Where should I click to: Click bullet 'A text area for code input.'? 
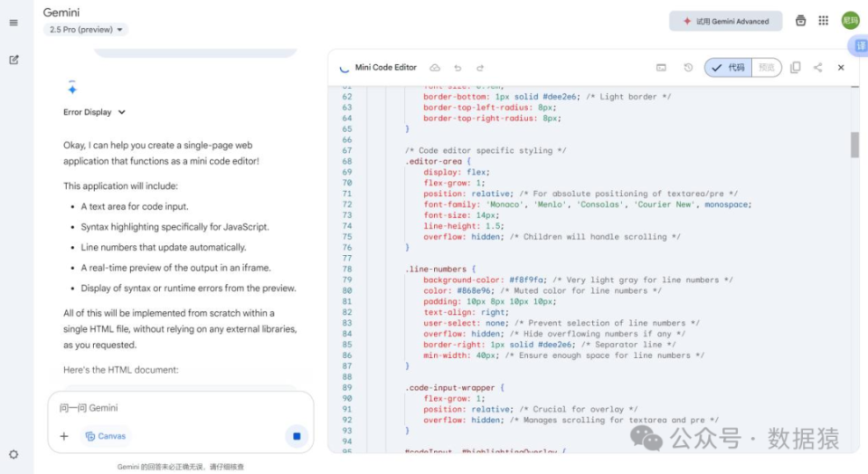pyautogui.click(x=135, y=206)
